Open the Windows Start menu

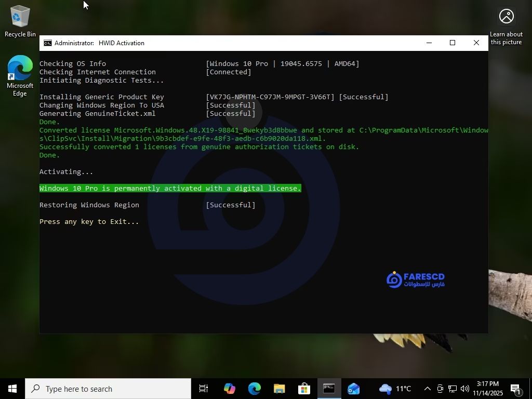(x=12, y=389)
